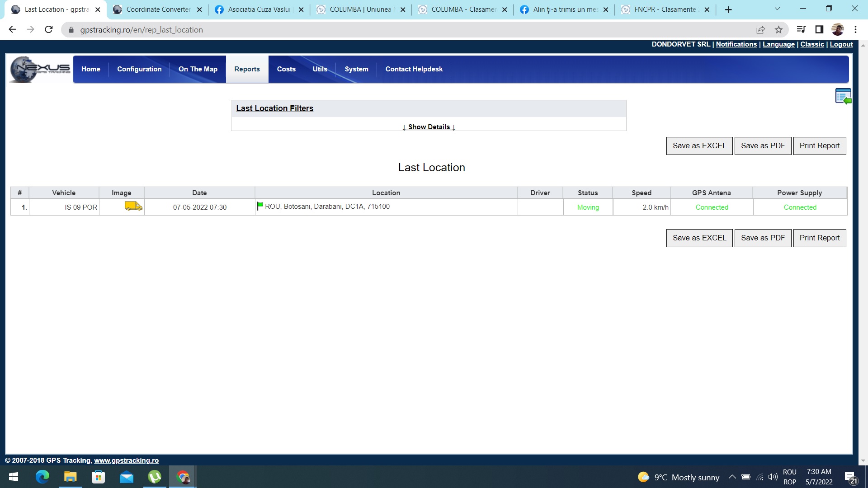Open the Reports menu

pyautogui.click(x=247, y=69)
